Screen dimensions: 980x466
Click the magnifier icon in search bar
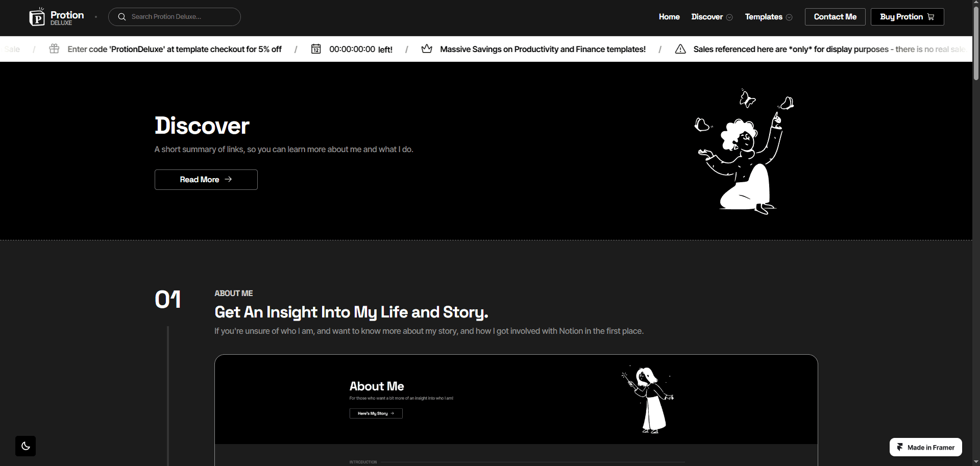coord(122,17)
